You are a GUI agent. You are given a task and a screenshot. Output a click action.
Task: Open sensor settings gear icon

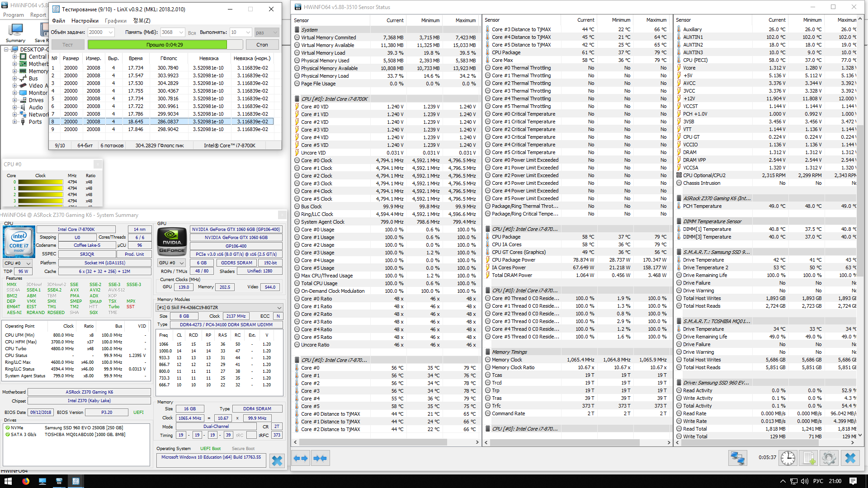click(x=829, y=458)
